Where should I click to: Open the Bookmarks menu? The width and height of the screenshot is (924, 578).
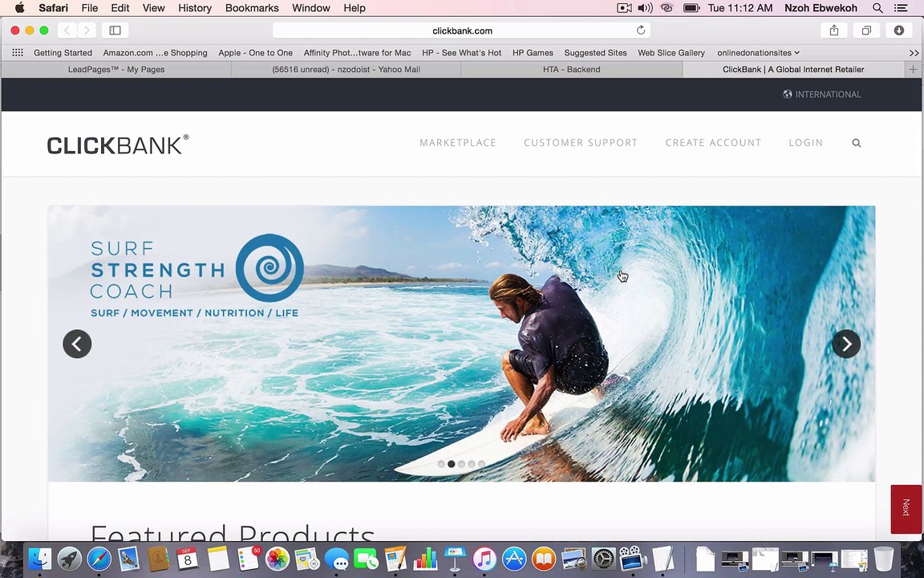point(252,8)
